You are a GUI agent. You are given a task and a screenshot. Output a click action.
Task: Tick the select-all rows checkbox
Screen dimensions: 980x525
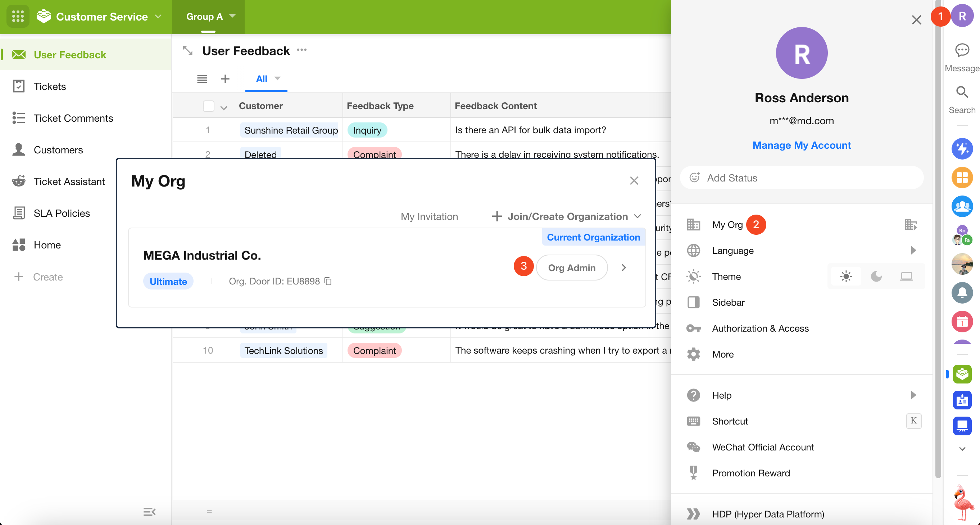coord(208,106)
